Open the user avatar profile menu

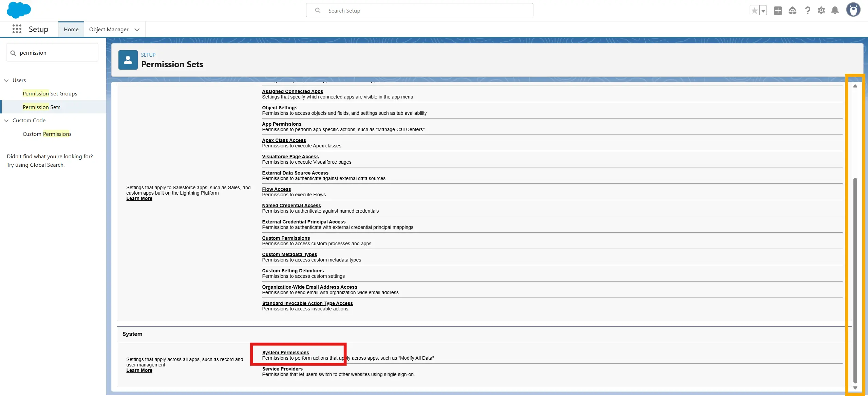tap(853, 10)
